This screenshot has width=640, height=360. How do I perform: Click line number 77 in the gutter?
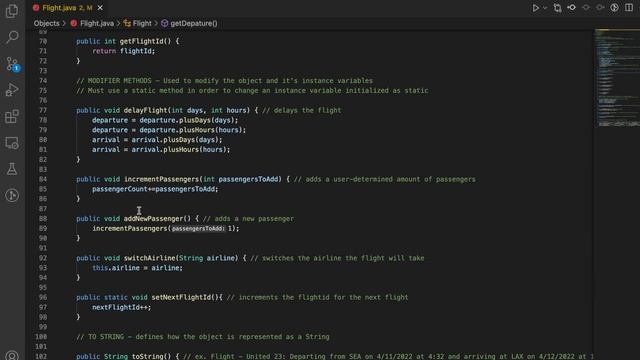point(43,110)
